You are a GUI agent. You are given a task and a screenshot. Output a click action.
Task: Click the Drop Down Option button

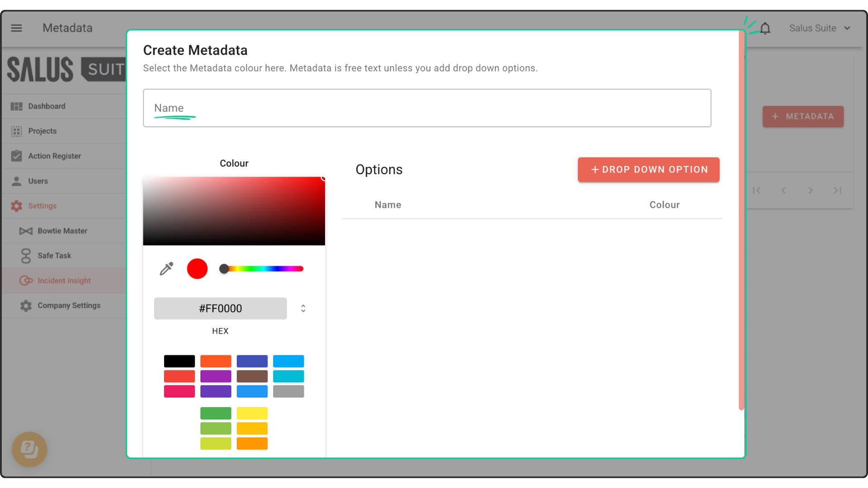[648, 169]
